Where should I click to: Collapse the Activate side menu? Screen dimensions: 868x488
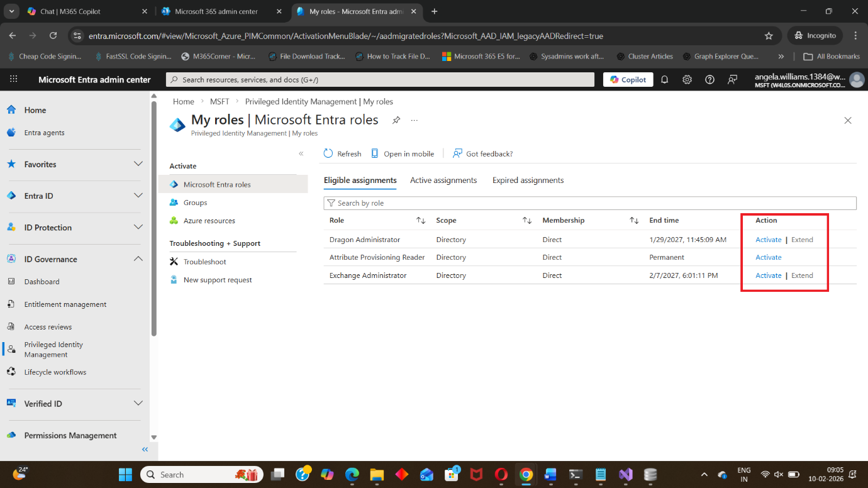(301, 153)
